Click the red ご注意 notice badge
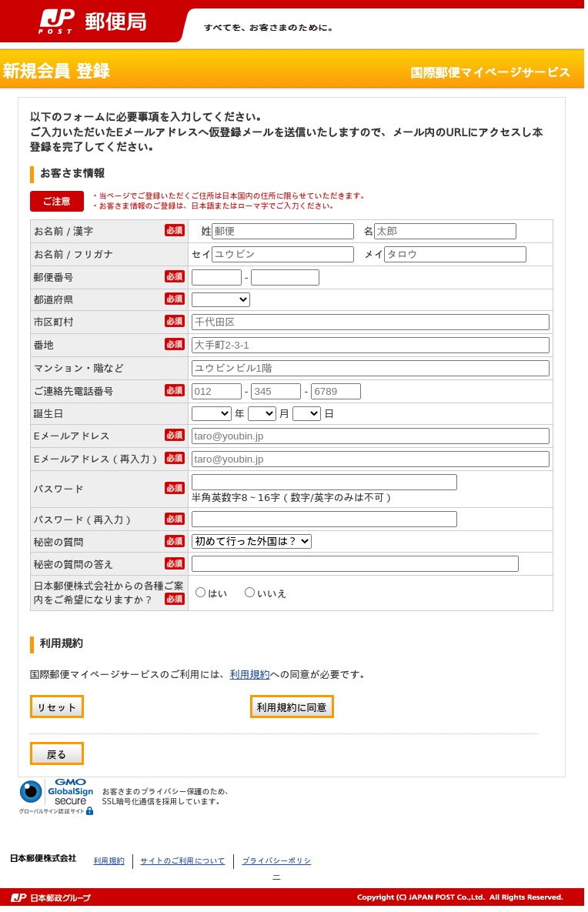Image resolution: width=588 pixels, height=912 pixels. [56, 201]
